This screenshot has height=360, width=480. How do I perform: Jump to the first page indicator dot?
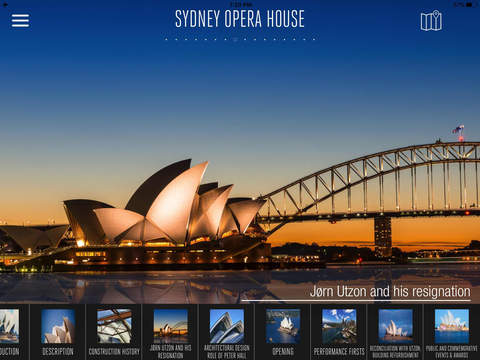[x=166, y=39]
